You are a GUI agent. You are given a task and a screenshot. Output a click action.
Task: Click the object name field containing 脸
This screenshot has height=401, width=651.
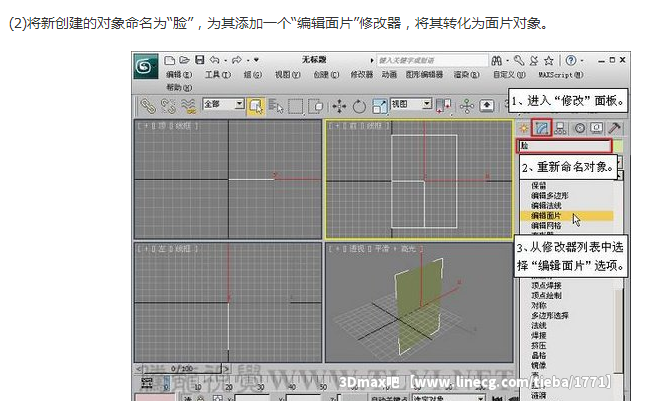(565, 146)
